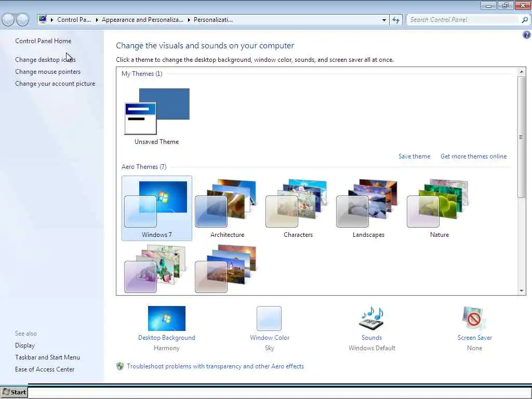This screenshot has width=532, height=399.
Task: Click the Back navigation button
Action: 8,20
